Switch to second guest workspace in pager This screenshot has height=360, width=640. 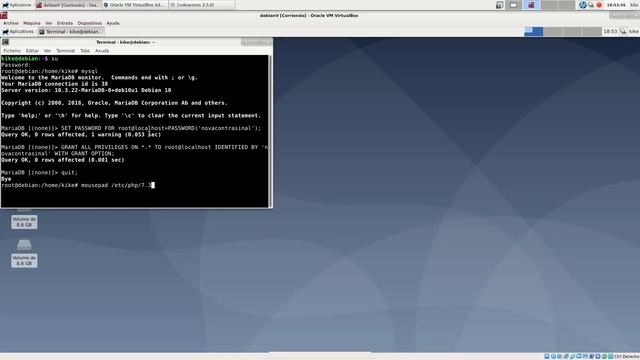pyautogui.click(x=553, y=31)
